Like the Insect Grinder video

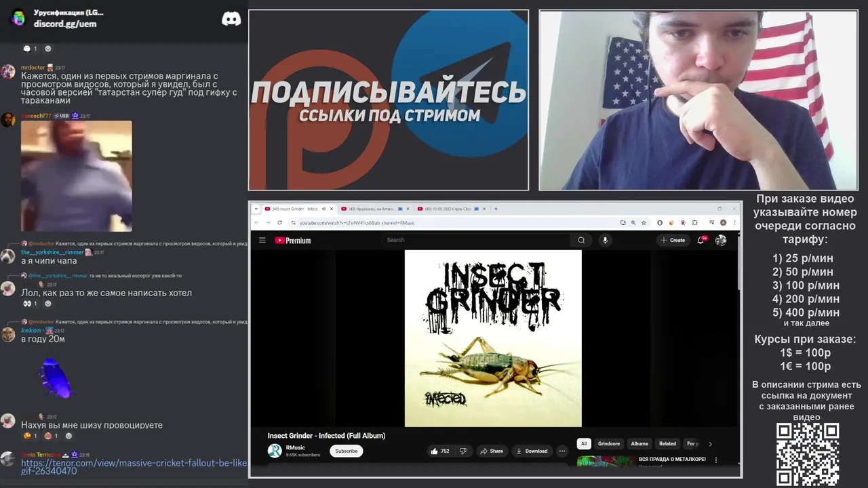[440, 451]
